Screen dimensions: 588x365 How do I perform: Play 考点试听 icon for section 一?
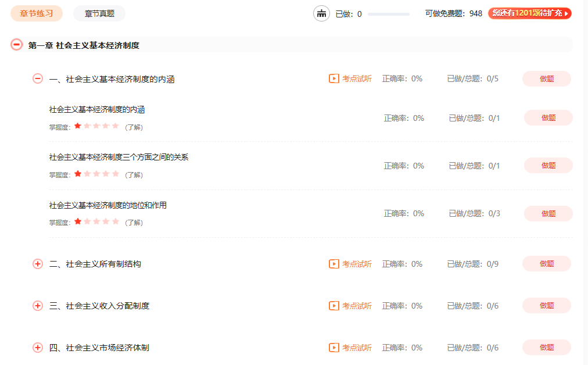point(334,78)
